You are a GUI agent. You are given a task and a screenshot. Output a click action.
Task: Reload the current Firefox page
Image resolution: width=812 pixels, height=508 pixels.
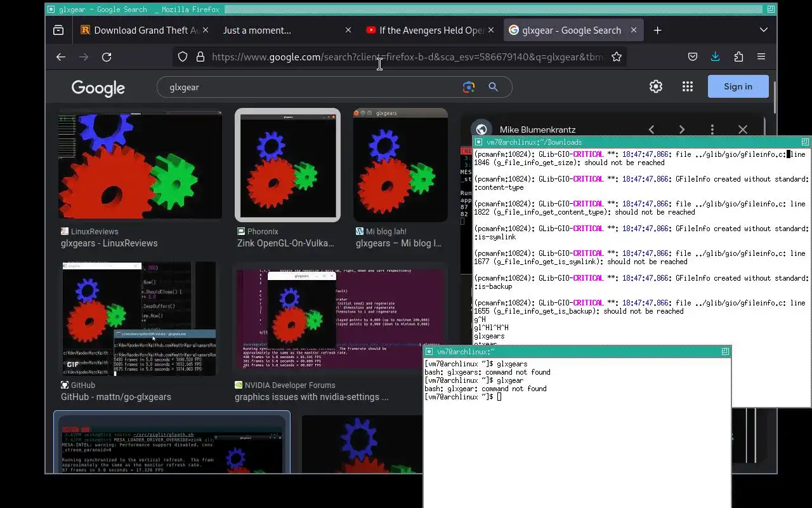point(107,57)
